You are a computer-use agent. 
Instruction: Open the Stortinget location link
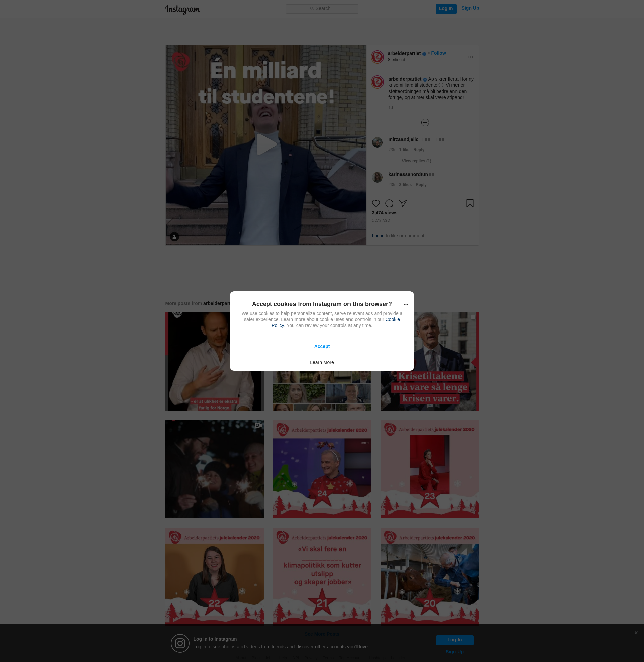(396, 60)
